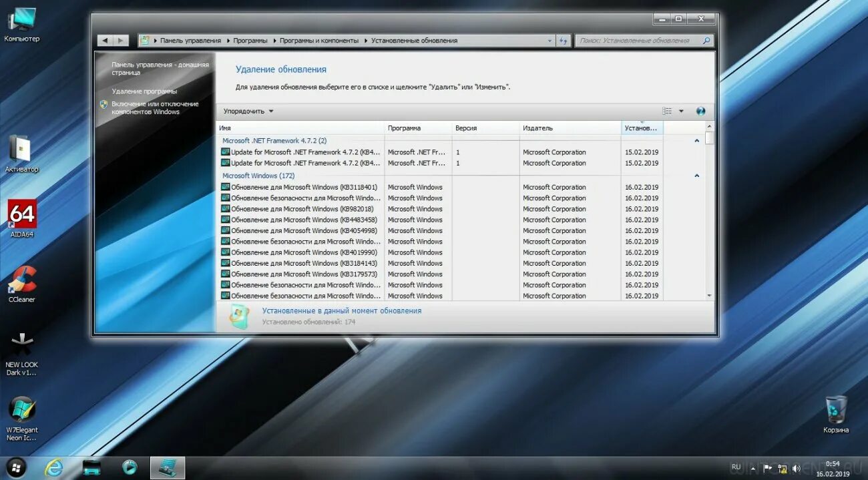The image size is (868, 480).
Task: Click the address bar refresh button
Action: (564, 41)
